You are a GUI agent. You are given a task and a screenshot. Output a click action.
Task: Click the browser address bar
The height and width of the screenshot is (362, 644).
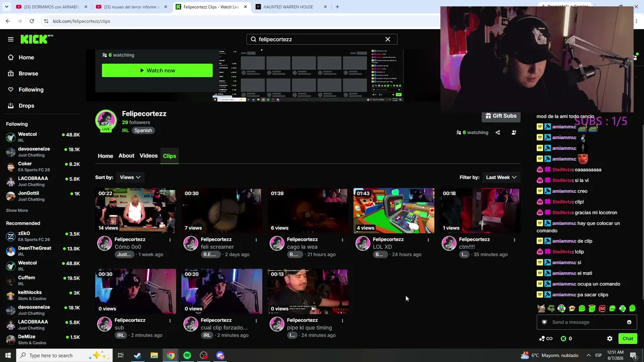(x=242, y=21)
